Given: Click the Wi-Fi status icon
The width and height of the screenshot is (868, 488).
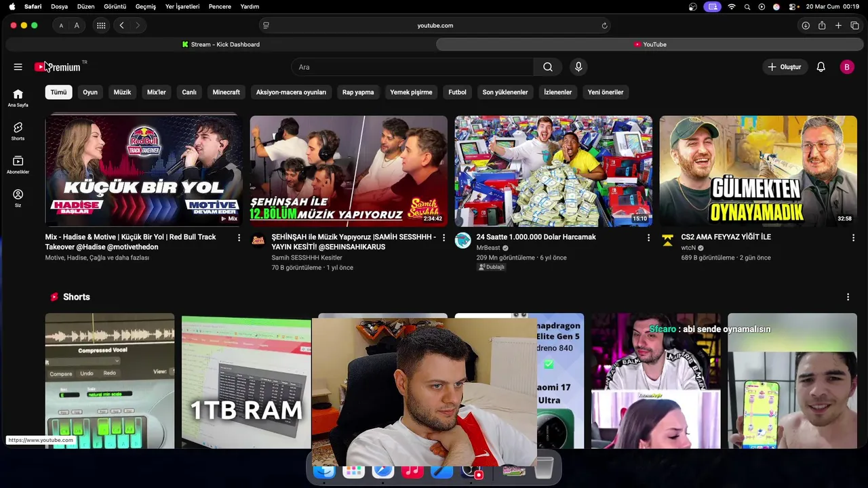Looking at the screenshot, I should [732, 7].
